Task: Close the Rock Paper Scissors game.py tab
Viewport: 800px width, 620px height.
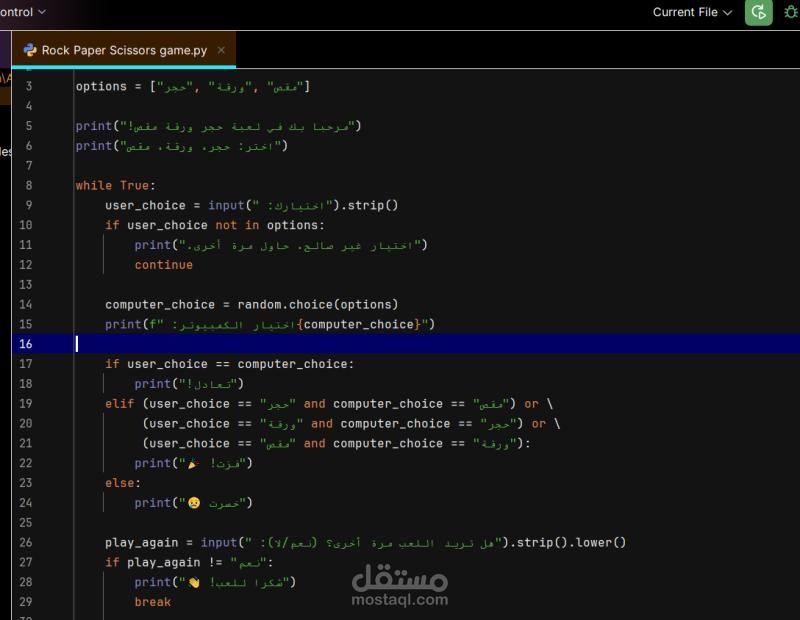Action: click(221, 50)
